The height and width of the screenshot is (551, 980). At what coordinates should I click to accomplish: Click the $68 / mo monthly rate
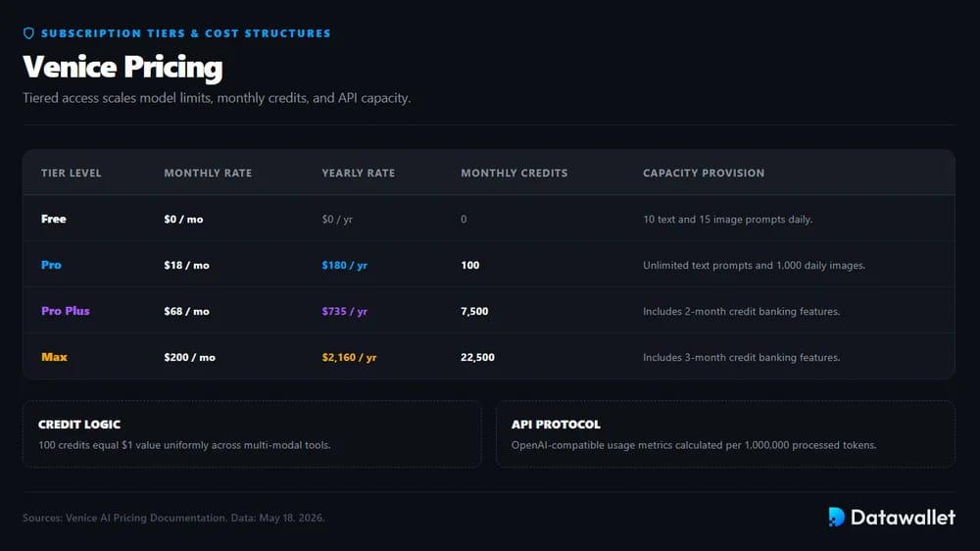pyautogui.click(x=187, y=312)
